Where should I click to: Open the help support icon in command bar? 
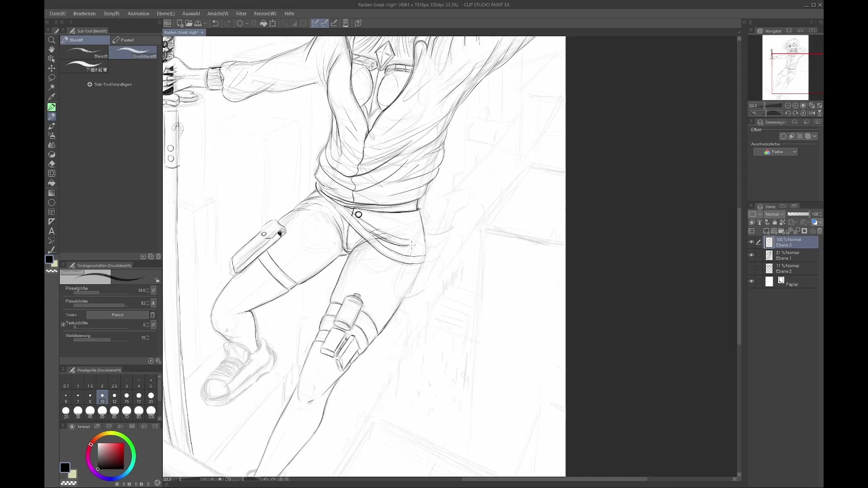358,23
